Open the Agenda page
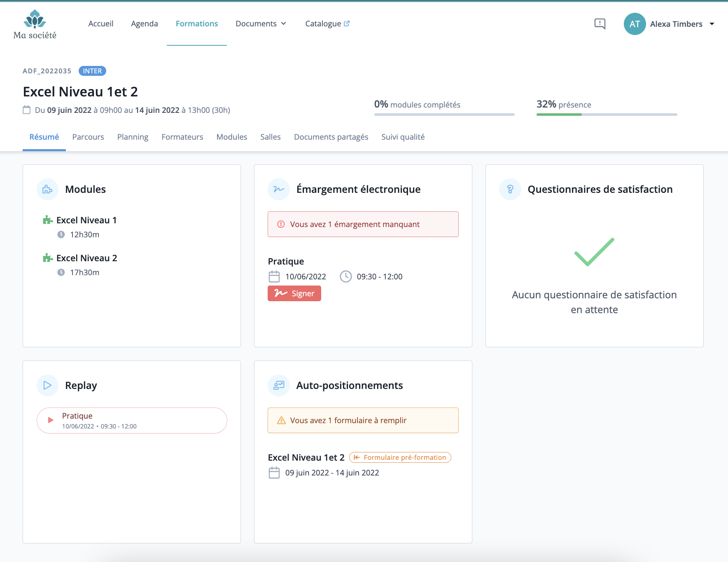The image size is (728, 562). (145, 23)
